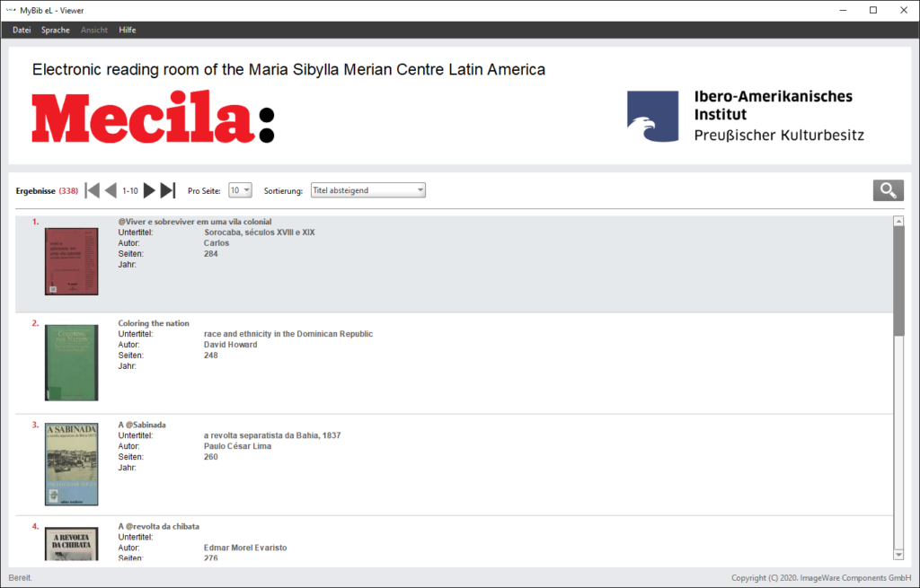
Task: Expand the Sortierung dropdown
Action: tap(367, 190)
